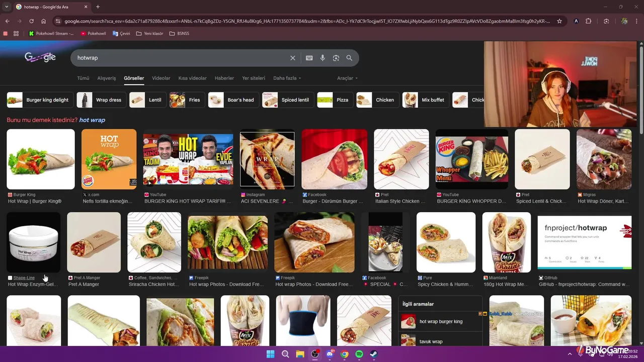Start voice search with microphone icon
Screen dimensions: 644x362
(323, 58)
